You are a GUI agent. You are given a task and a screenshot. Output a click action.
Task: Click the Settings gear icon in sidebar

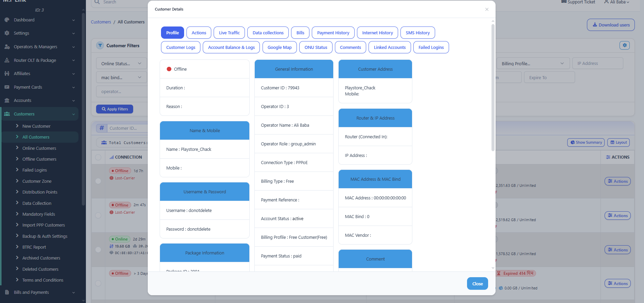[x=7, y=33]
